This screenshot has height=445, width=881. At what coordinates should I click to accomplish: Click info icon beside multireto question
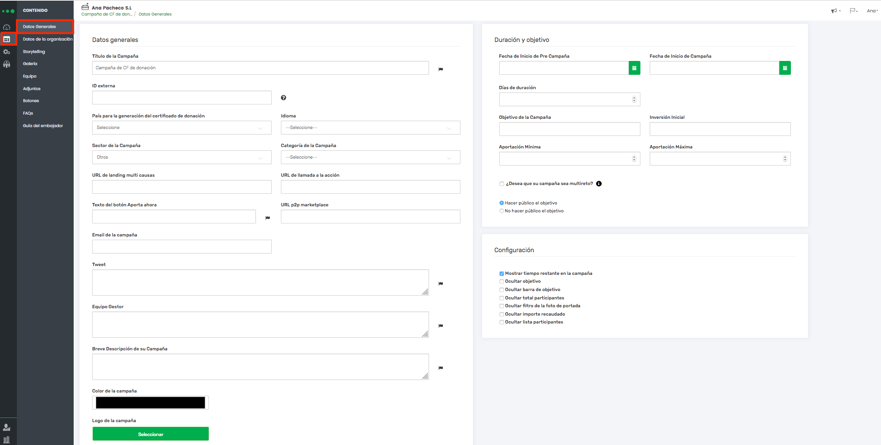tap(599, 184)
